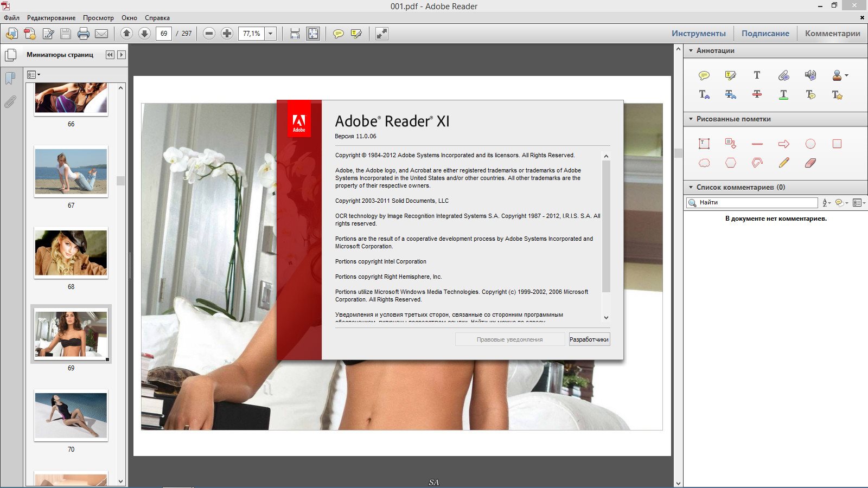Click the page number field
This screenshot has width=868, height=488.
point(164,34)
